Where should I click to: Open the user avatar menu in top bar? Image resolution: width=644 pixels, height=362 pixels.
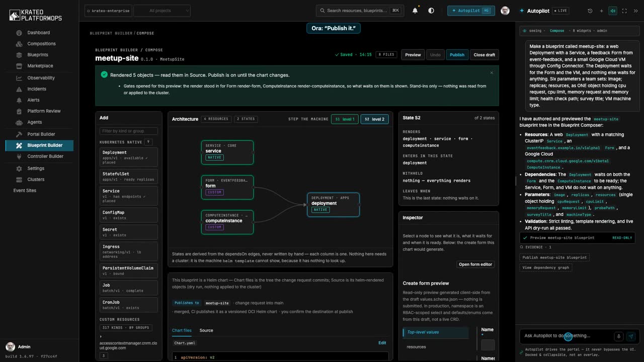(505, 11)
